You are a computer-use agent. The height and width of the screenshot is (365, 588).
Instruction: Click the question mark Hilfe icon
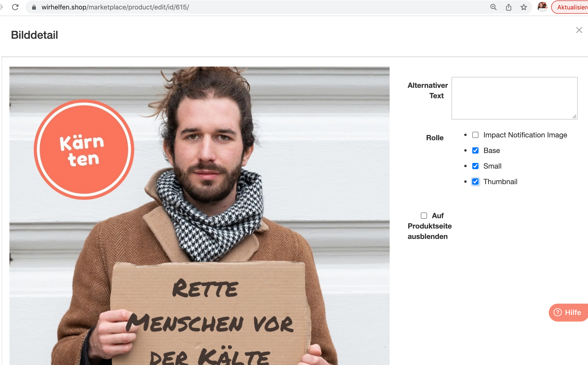click(x=557, y=312)
